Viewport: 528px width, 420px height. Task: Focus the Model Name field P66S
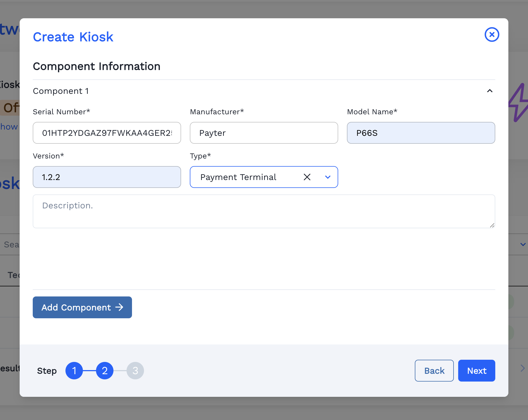[x=421, y=133]
